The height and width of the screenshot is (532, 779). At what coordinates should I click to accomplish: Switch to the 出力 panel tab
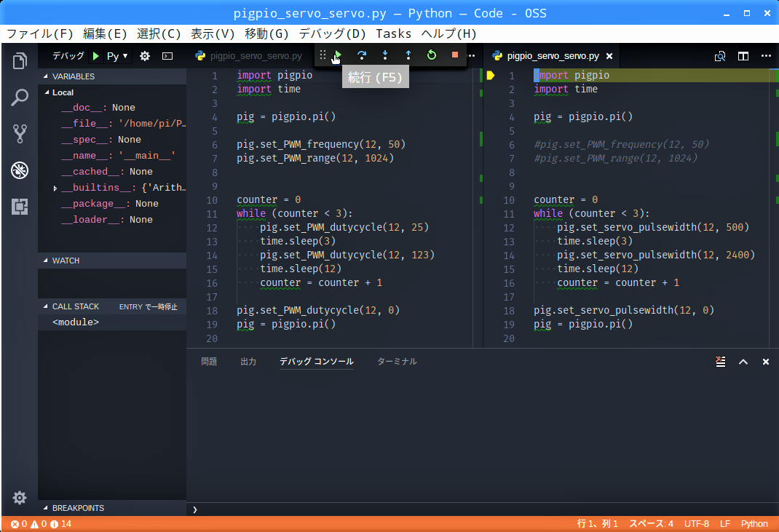pyautogui.click(x=248, y=362)
